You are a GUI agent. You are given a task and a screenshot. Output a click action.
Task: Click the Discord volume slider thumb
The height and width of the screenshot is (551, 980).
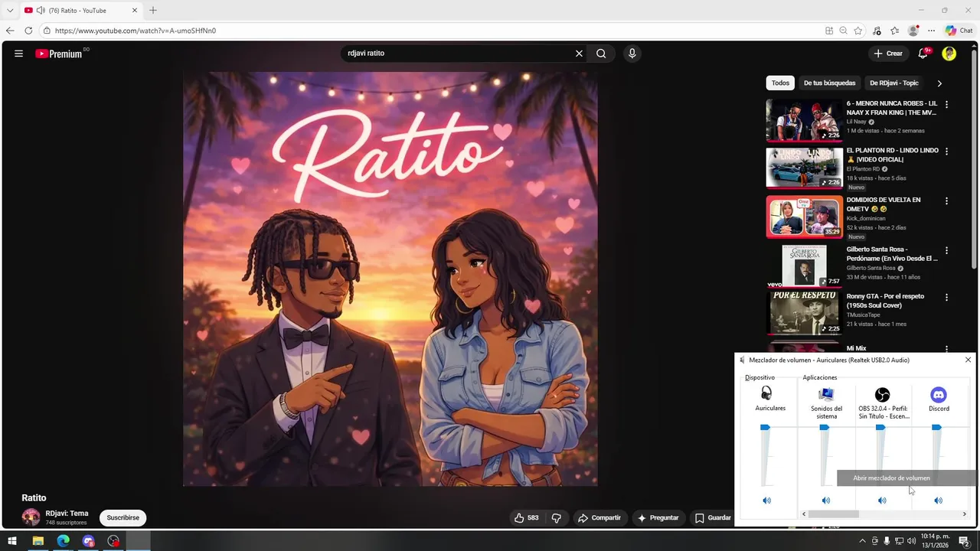click(936, 428)
